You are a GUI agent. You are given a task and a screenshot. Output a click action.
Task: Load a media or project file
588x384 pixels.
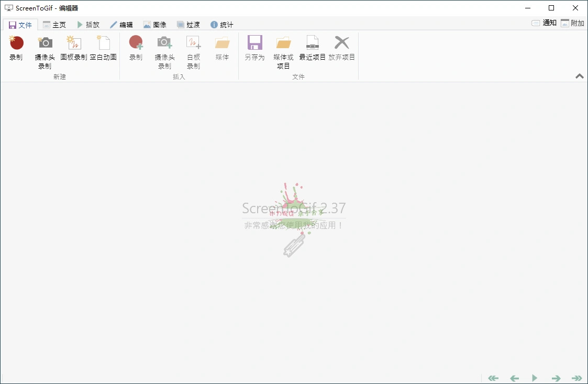(x=283, y=50)
